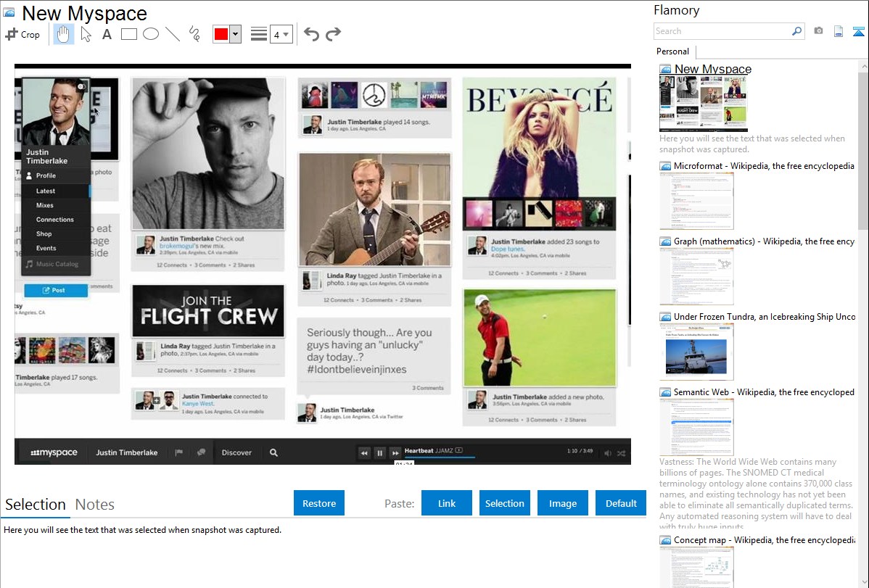Click the camera snapshot icon
Image resolution: width=869 pixels, height=588 pixels.
click(x=818, y=31)
